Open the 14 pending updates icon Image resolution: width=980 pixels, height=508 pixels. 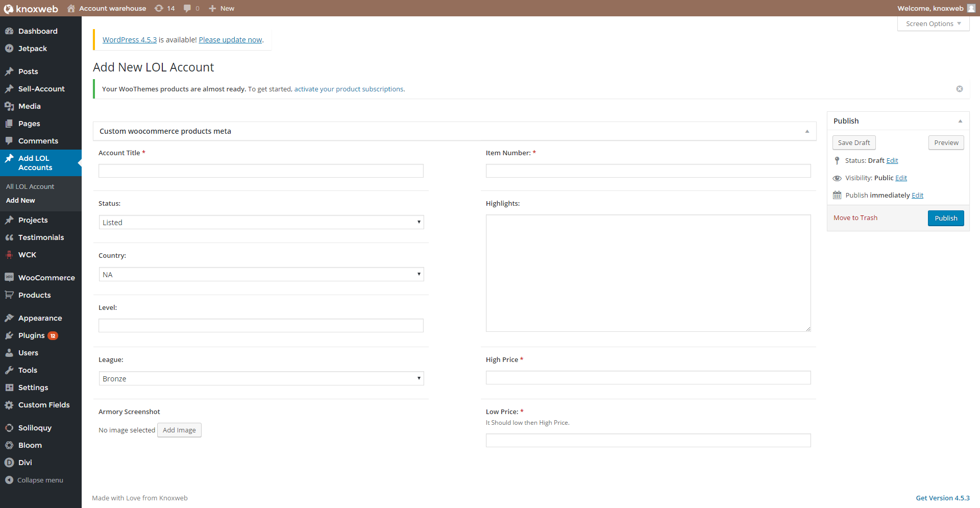click(159, 8)
